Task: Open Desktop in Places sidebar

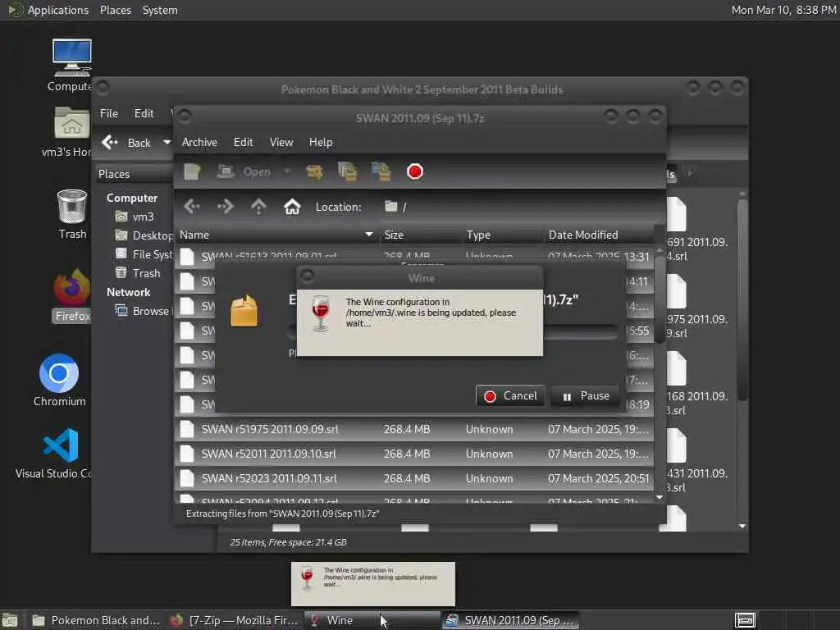Action: pyautogui.click(x=144, y=235)
